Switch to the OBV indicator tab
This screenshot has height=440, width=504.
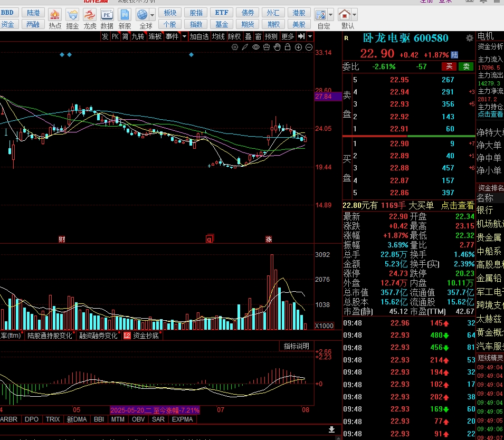(x=139, y=419)
